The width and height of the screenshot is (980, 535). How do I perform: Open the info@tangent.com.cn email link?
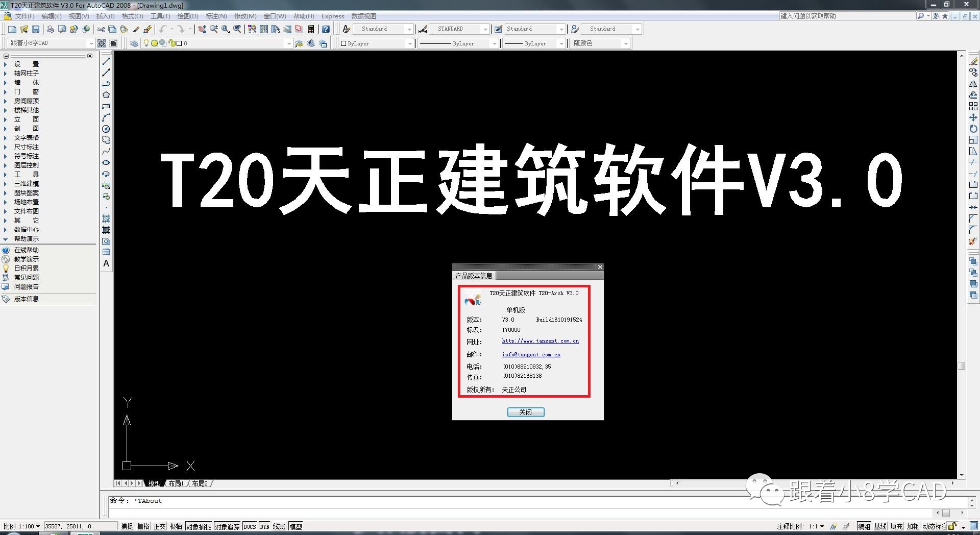click(531, 355)
